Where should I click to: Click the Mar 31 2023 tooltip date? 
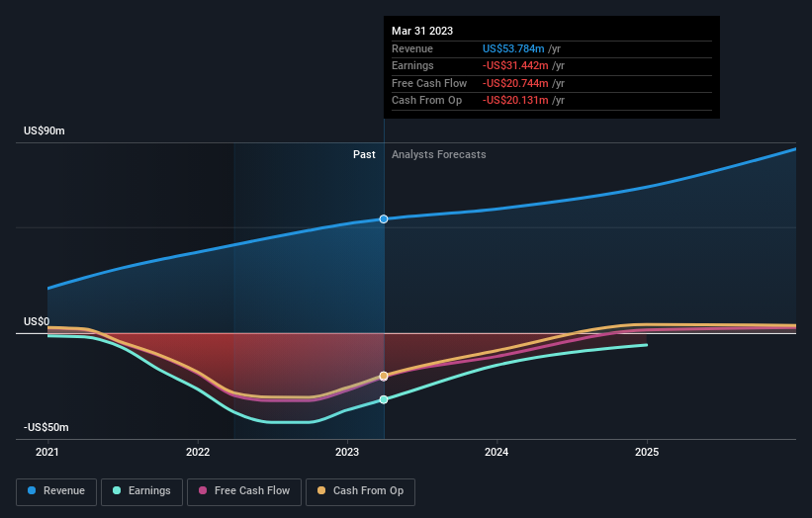click(422, 31)
